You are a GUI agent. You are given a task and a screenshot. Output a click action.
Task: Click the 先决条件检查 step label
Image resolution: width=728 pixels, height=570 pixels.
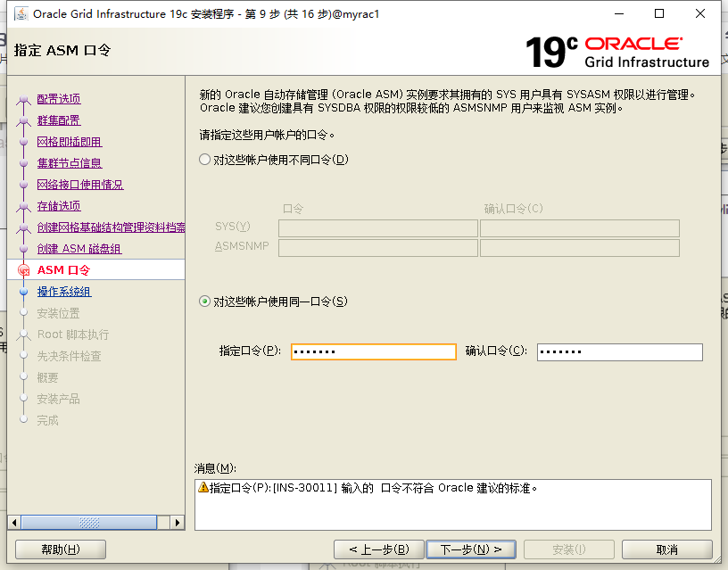click(70, 356)
